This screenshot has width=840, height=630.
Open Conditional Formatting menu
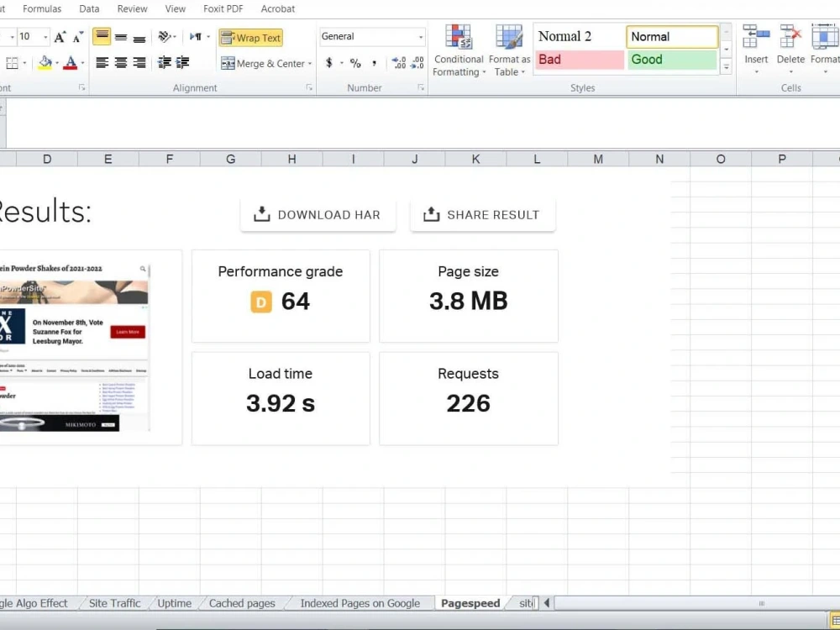point(459,50)
